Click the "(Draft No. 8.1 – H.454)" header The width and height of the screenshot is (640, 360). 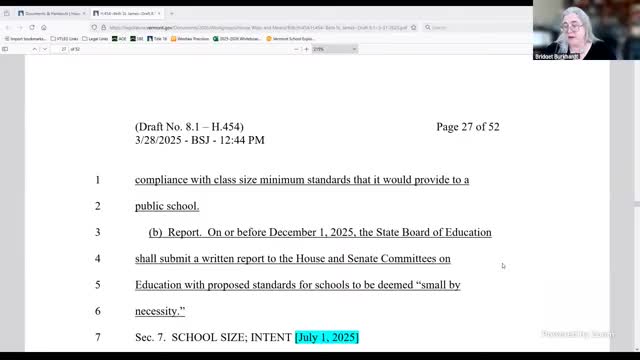[x=189, y=127]
